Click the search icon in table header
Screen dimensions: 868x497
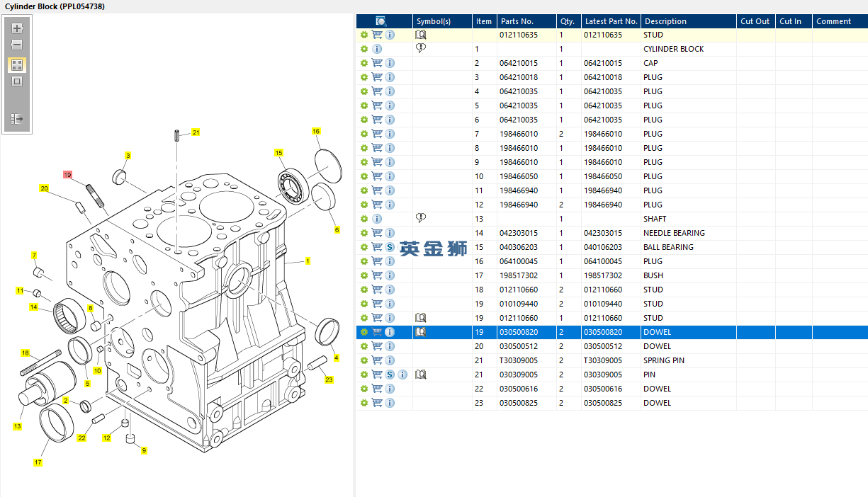[381, 21]
